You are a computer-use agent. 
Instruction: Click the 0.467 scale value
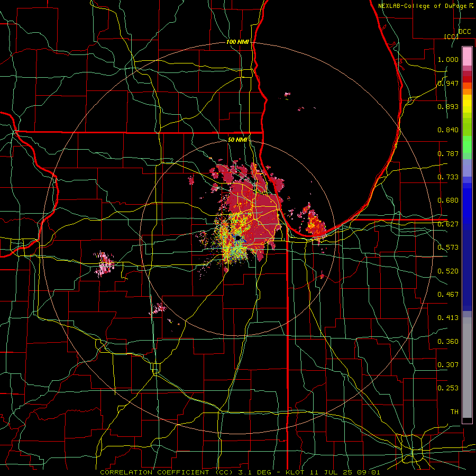448,294
